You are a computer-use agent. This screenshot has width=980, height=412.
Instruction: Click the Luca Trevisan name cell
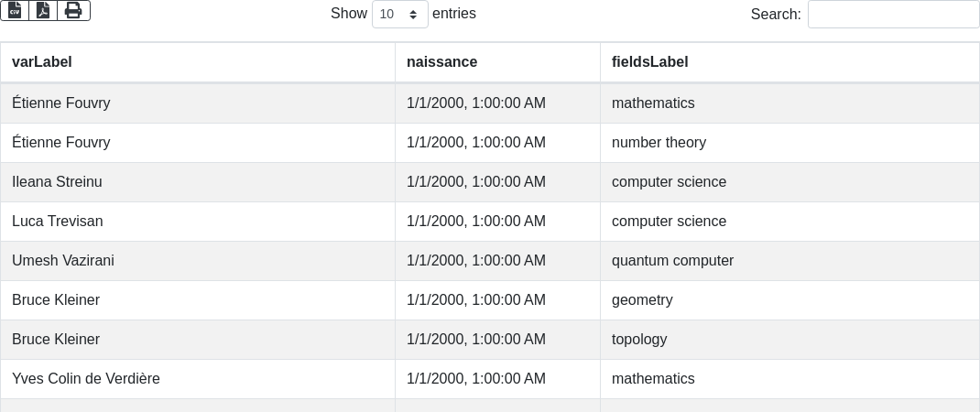click(57, 222)
